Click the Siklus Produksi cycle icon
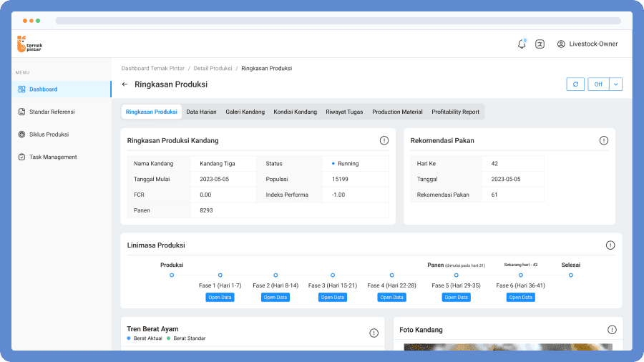The height and width of the screenshot is (362, 644). pos(21,134)
